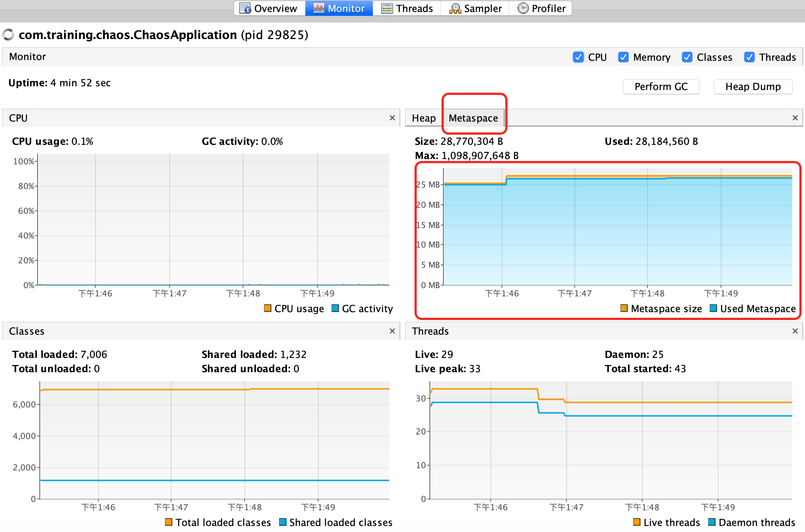
Task: Switch to the Heap memory tab
Action: pyautogui.click(x=424, y=118)
